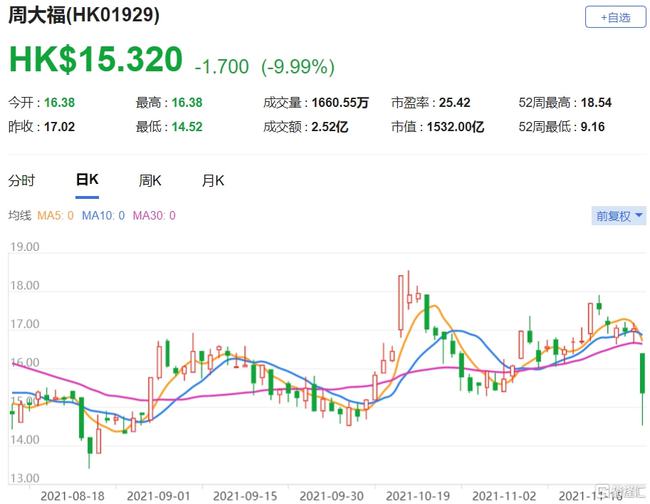Open the 周K weekly chart tab
Screen dimensions: 650x504
[x=150, y=181]
